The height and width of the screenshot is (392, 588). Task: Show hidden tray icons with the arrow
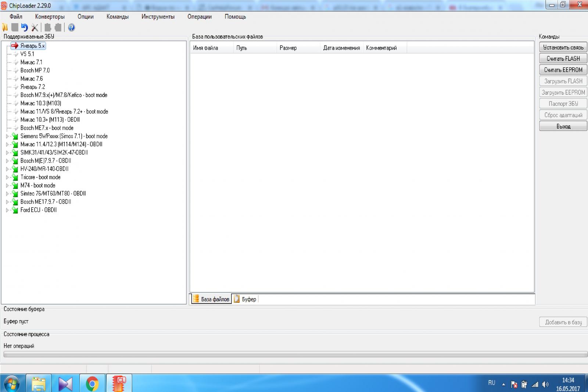coord(503,384)
